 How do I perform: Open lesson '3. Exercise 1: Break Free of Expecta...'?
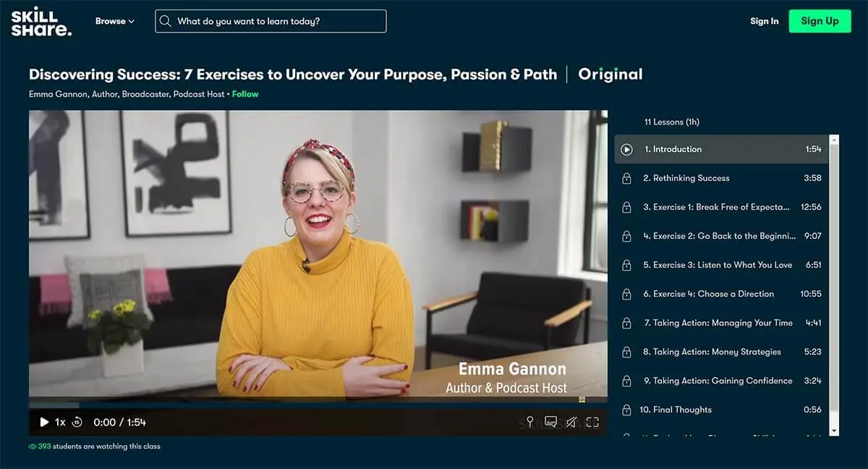[x=722, y=207]
